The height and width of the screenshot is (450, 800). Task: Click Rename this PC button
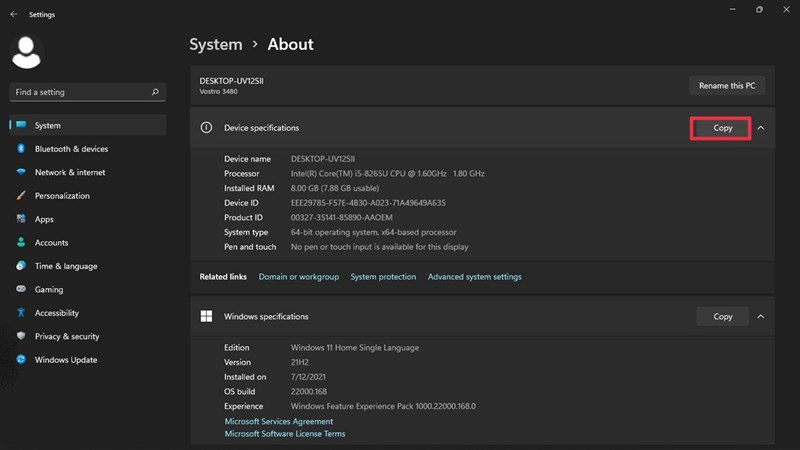pos(727,86)
